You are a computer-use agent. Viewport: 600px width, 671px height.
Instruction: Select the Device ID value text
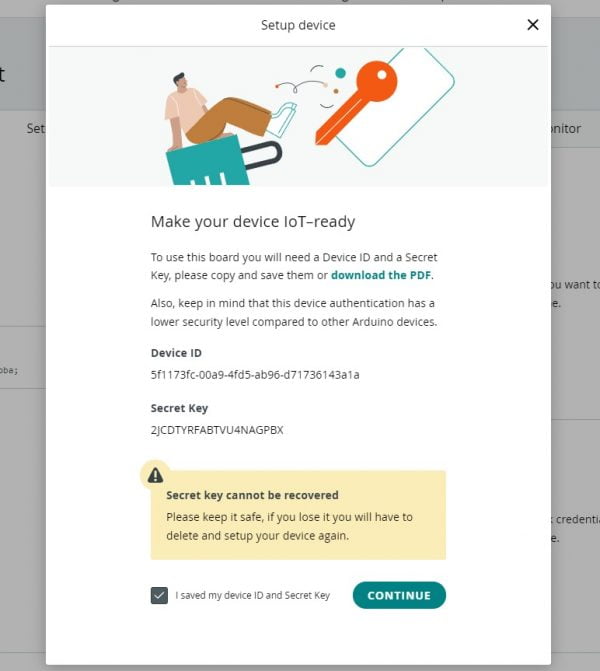point(255,375)
